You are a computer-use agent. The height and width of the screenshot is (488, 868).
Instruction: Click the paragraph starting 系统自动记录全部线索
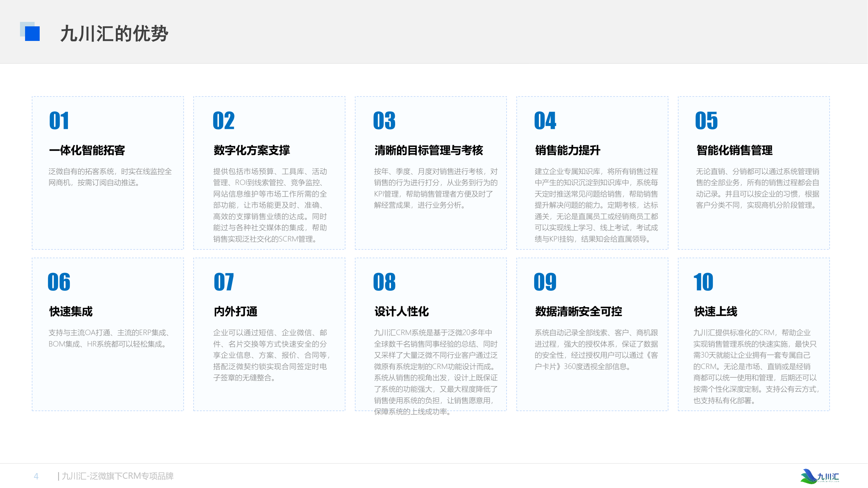point(596,350)
